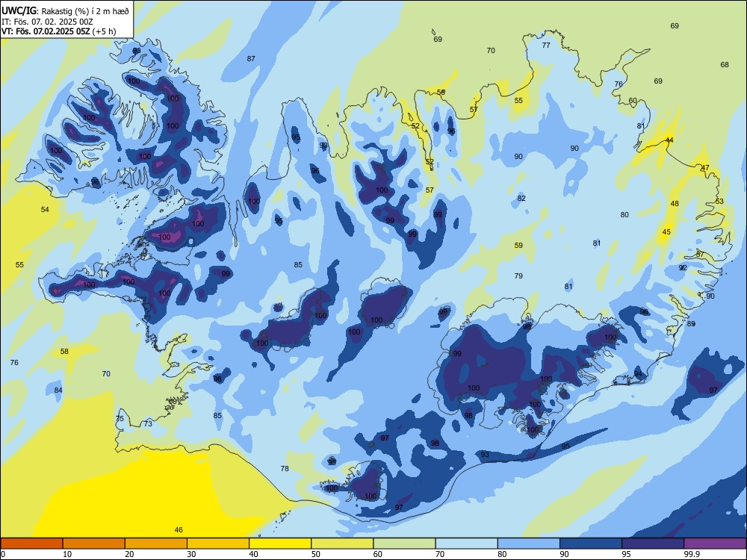Click the humidity value '44' on the map

669,140
